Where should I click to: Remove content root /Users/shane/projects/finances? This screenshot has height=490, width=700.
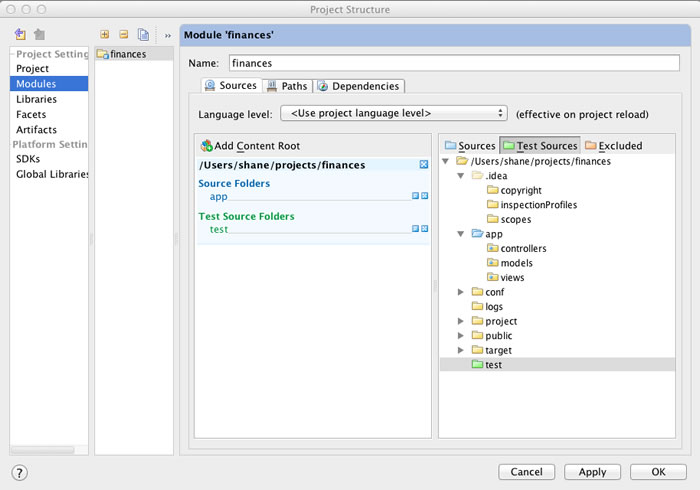coord(424,164)
